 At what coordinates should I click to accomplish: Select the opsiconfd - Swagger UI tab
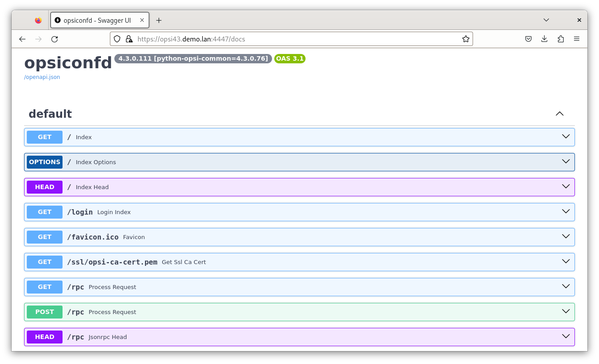[100, 20]
